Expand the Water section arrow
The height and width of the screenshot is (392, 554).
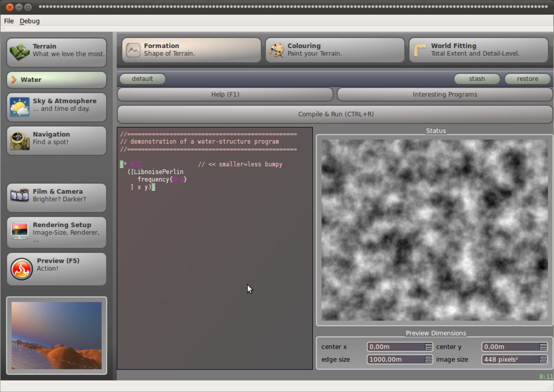click(14, 80)
